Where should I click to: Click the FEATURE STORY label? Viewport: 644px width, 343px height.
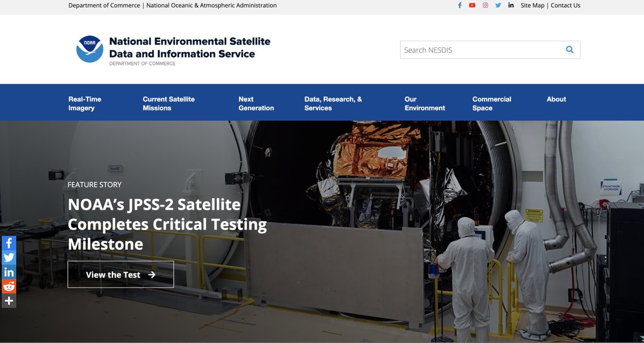pos(94,184)
